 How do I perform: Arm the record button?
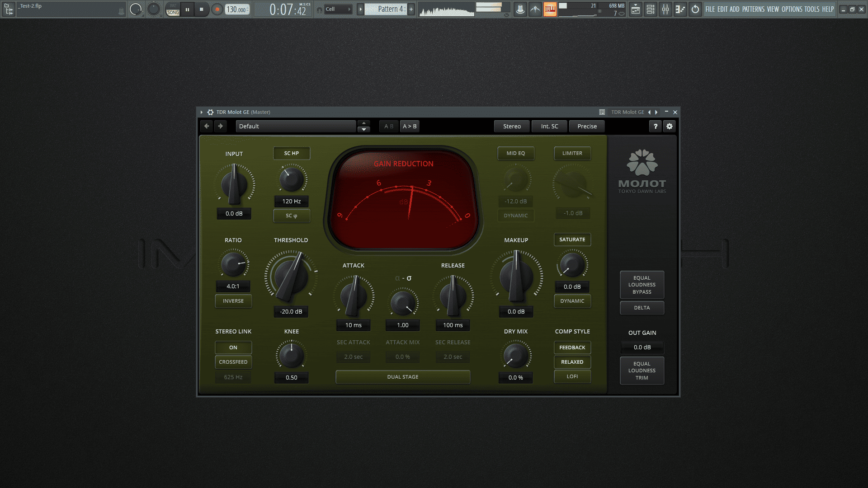[x=217, y=9]
